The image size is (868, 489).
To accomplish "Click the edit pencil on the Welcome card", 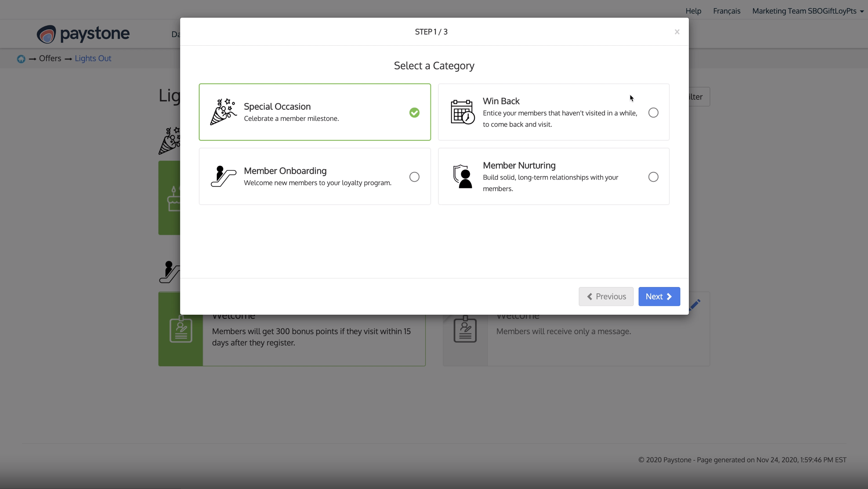I will [695, 304].
